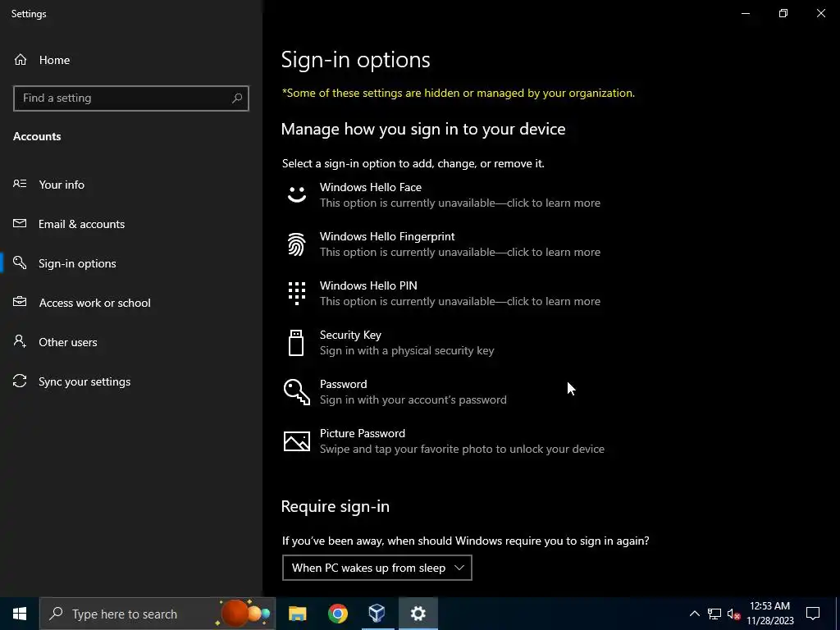This screenshot has height=630, width=840.
Task: Click the Windows Hello Fingerprint icon
Action: (x=296, y=244)
